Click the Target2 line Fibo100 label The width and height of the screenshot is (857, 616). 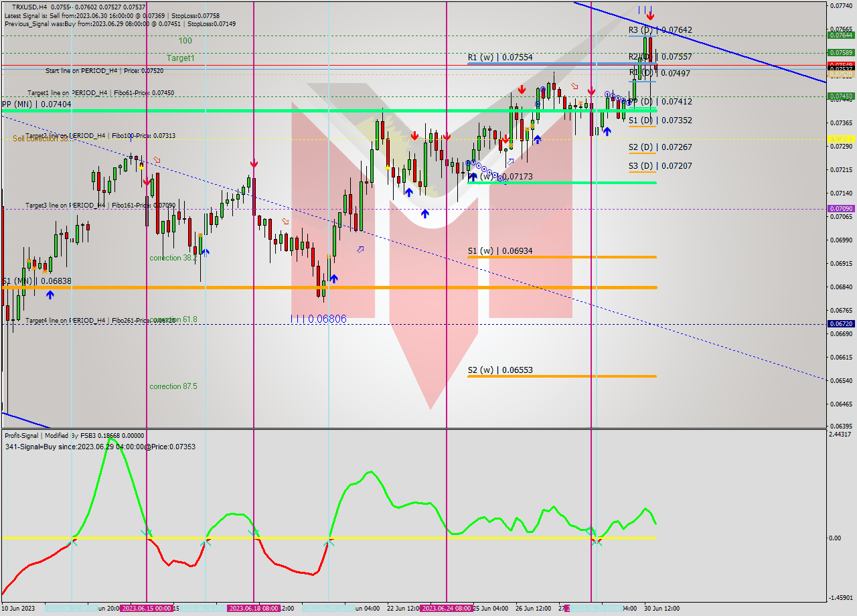coord(101,135)
